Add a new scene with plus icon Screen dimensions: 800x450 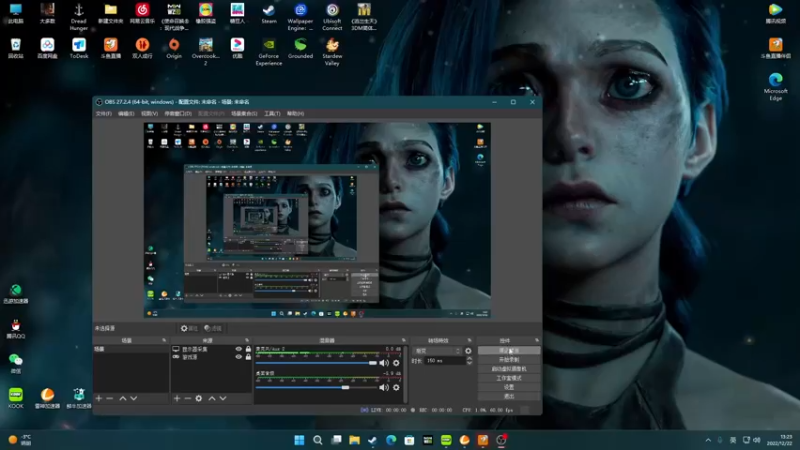click(x=99, y=398)
